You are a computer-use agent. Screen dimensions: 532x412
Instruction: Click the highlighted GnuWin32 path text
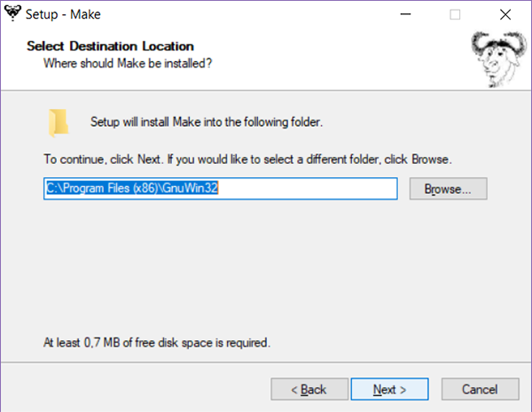[137, 189]
